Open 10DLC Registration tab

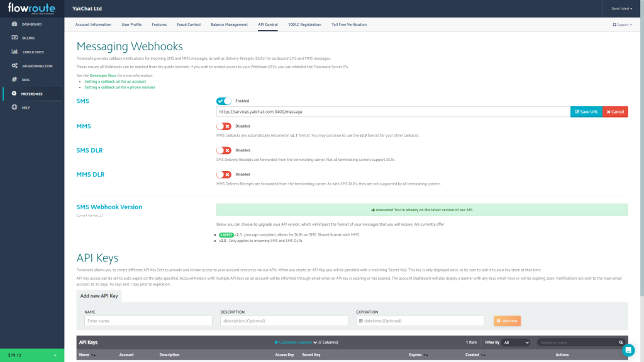point(305,25)
